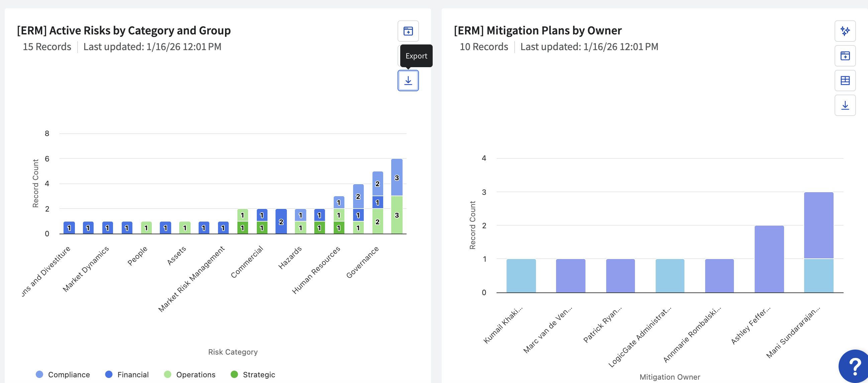The width and height of the screenshot is (868, 383).
Task: Click the People category green Operations bar
Action: pyautogui.click(x=146, y=228)
